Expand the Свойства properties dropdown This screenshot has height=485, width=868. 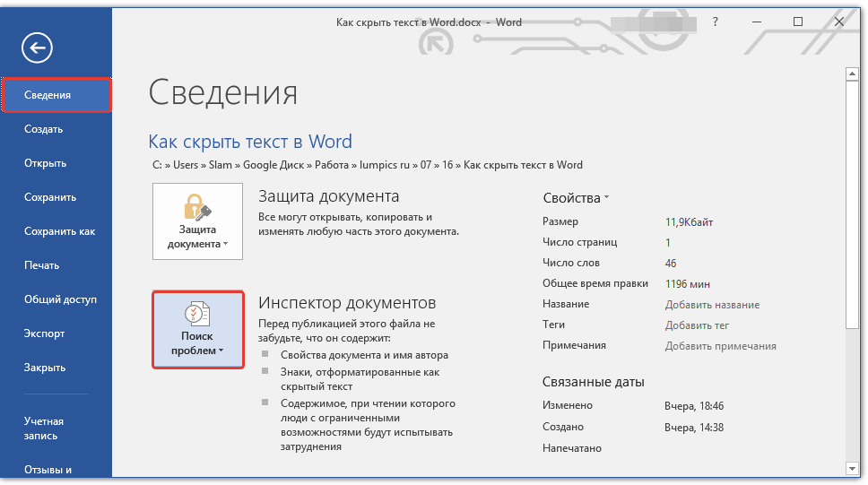click(x=576, y=198)
